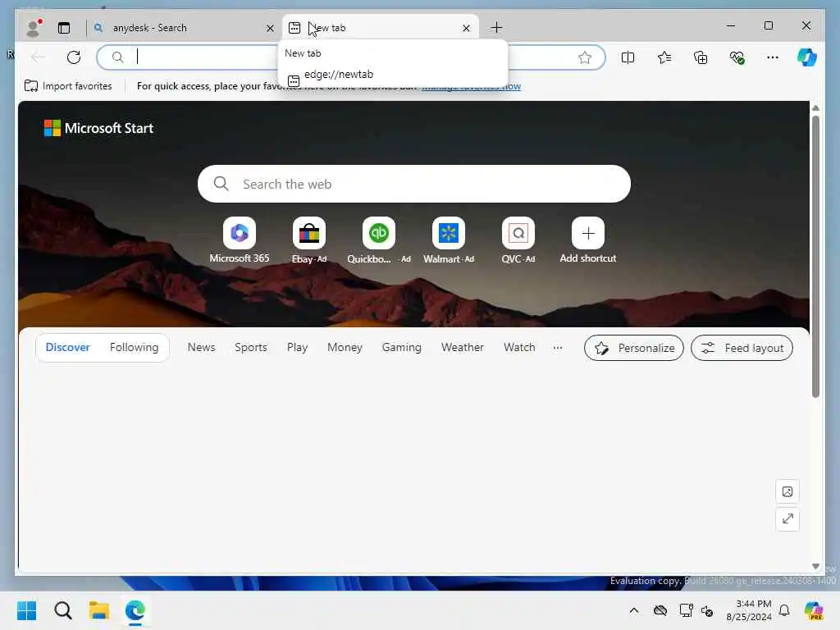Select the New tab tab
This screenshot has width=840, height=630.
click(380, 28)
